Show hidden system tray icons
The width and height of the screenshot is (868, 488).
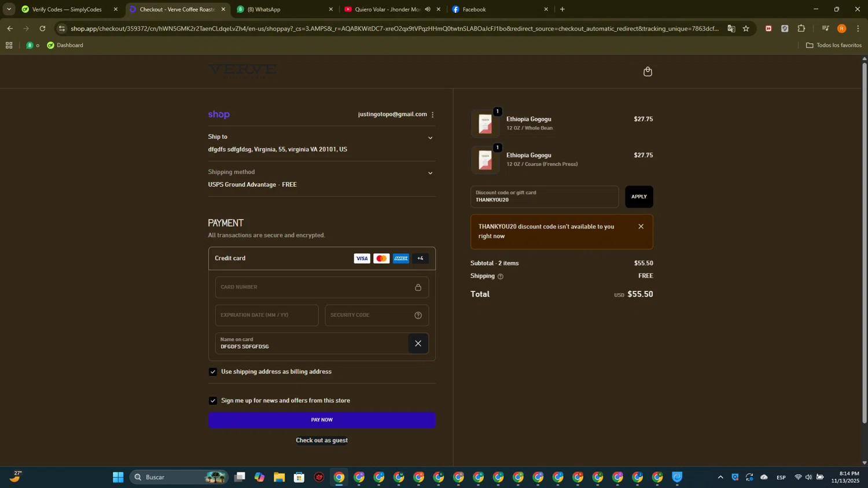(720, 477)
